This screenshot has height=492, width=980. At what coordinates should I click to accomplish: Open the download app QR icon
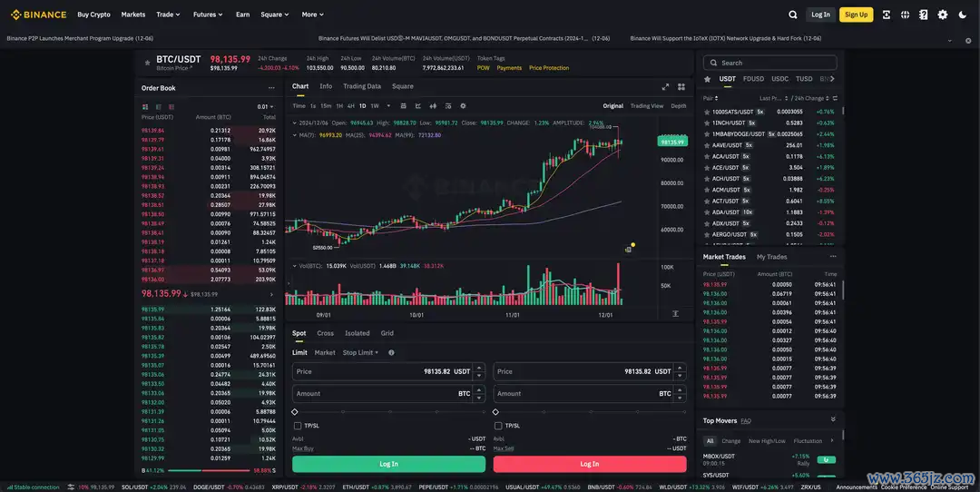point(887,15)
